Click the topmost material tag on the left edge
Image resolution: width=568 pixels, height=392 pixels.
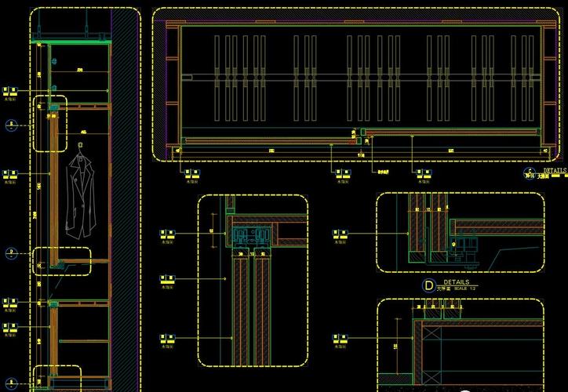[9, 90]
